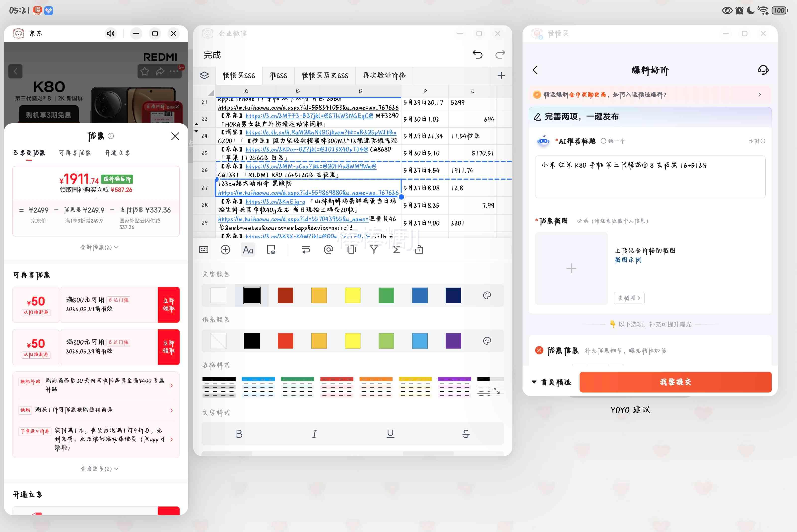Refresh AI title with 换一个
Viewport: 797px width, 532px height.
click(x=612, y=141)
